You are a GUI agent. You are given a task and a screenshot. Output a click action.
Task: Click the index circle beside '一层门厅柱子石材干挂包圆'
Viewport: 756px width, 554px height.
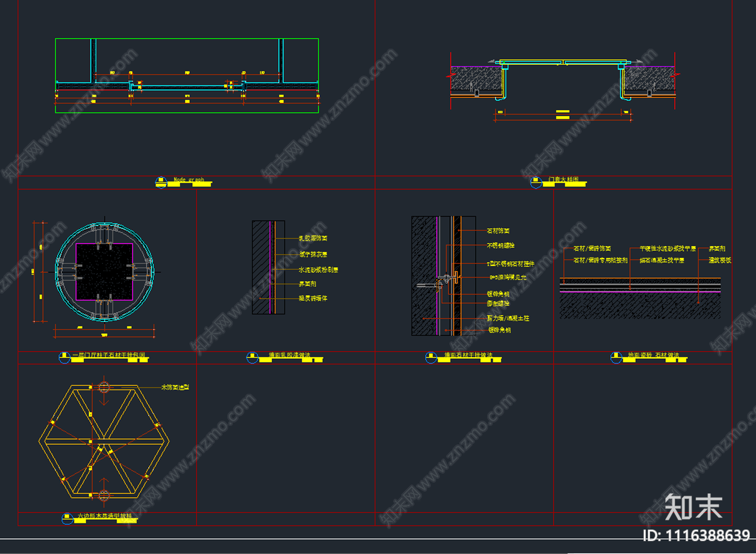[x=65, y=358]
